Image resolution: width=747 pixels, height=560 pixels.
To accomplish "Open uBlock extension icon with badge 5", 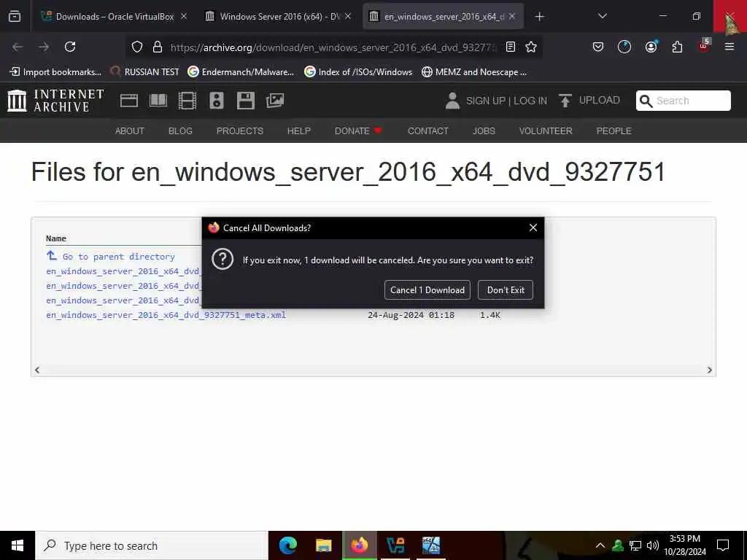I will tap(704, 46).
